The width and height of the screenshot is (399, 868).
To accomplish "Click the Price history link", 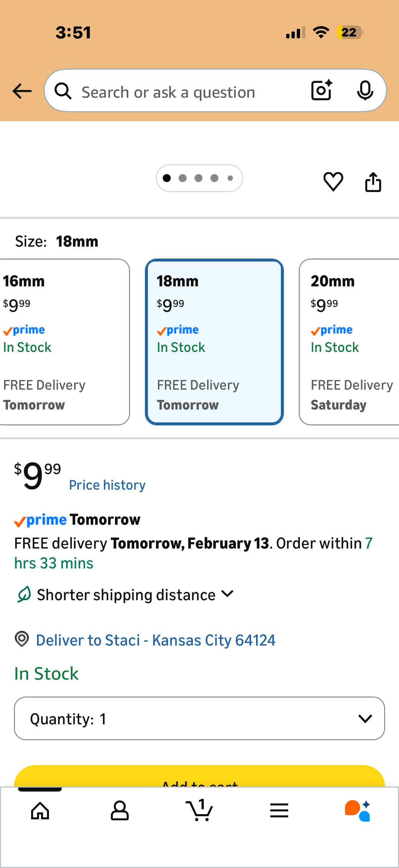I will (107, 485).
